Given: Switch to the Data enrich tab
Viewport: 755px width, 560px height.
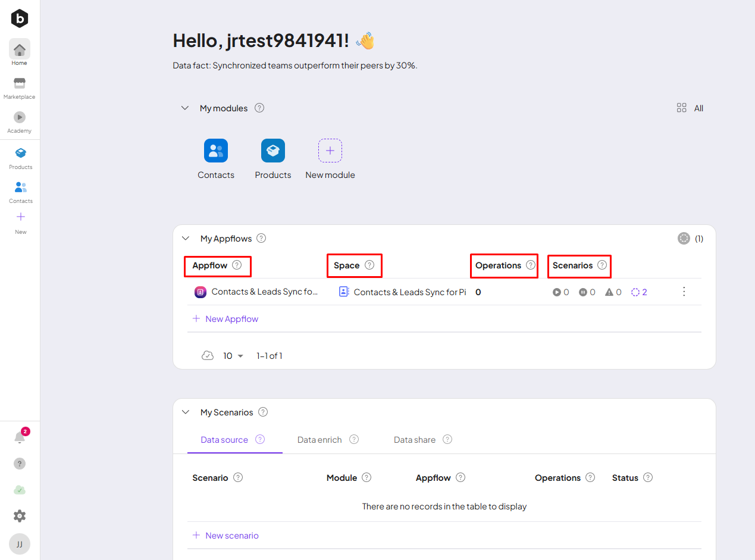Looking at the screenshot, I should point(319,440).
